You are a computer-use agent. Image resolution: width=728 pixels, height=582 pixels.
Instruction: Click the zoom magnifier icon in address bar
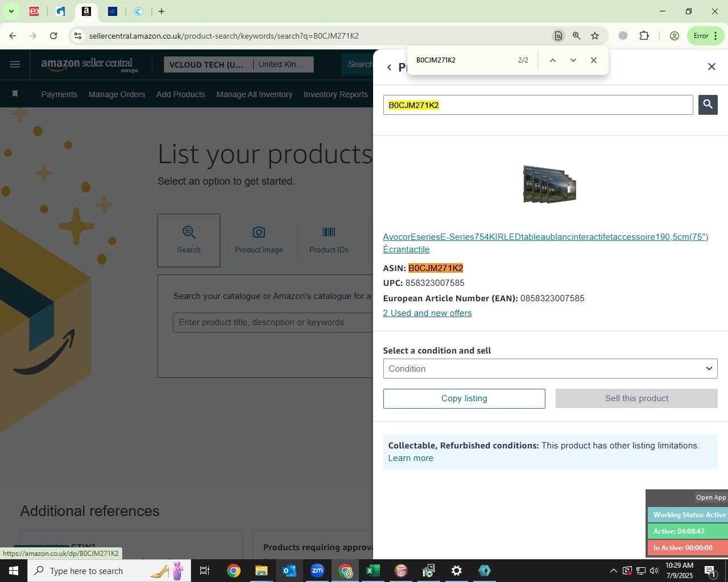[x=577, y=36]
